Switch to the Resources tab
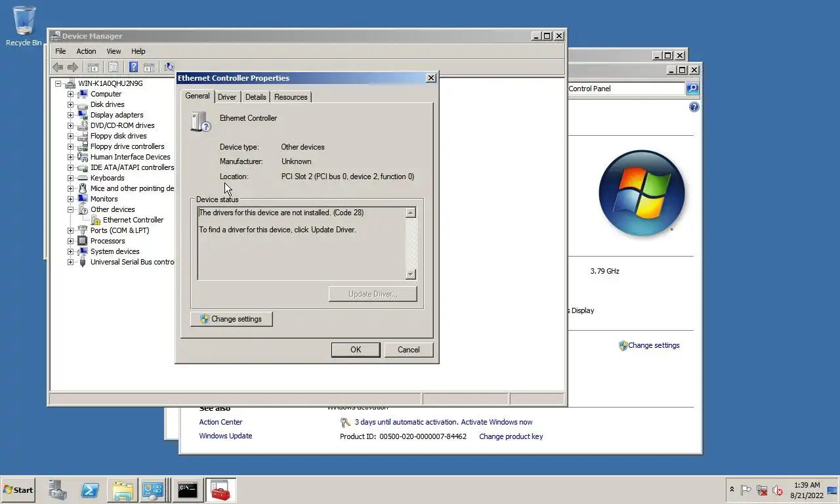840x504 pixels. click(x=291, y=97)
